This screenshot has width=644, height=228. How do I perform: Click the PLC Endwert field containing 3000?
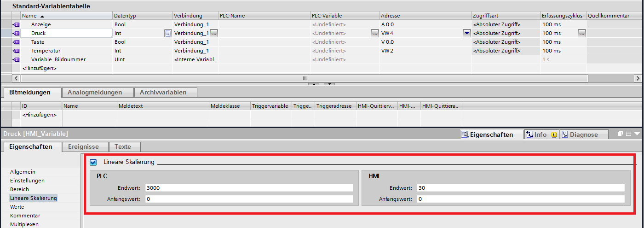coord(249,188)
